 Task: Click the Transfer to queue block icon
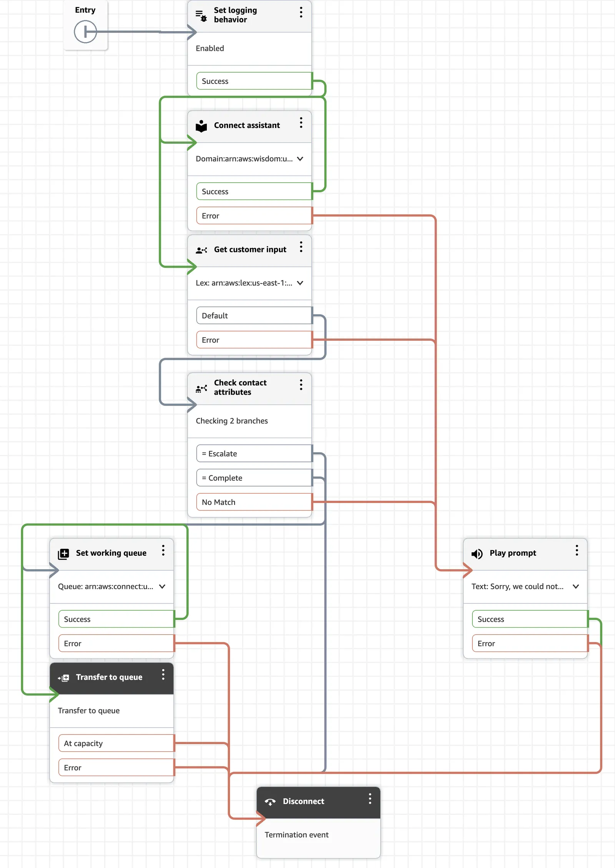click(x=63, y=678)
